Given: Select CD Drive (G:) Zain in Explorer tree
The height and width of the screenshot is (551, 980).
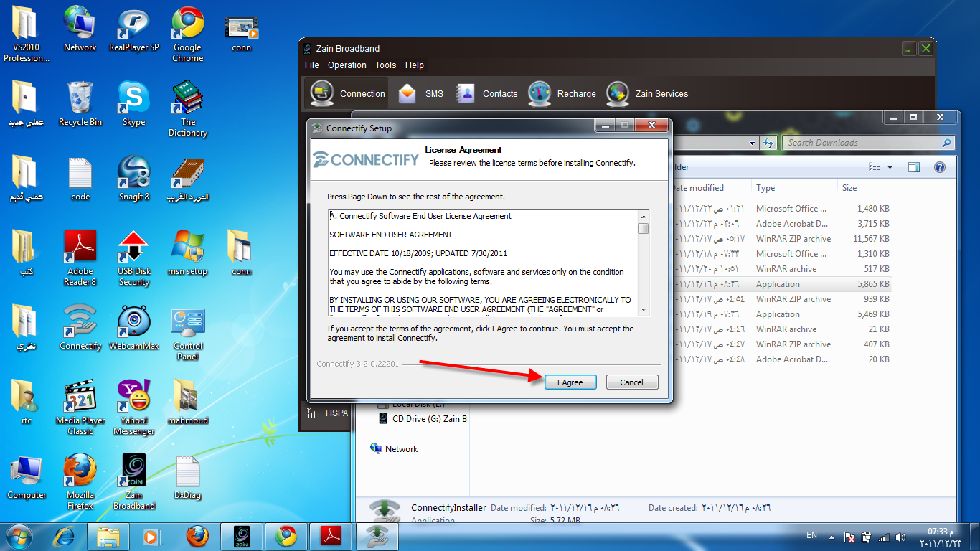Looking at the screenshot, I should pos(423,418).
